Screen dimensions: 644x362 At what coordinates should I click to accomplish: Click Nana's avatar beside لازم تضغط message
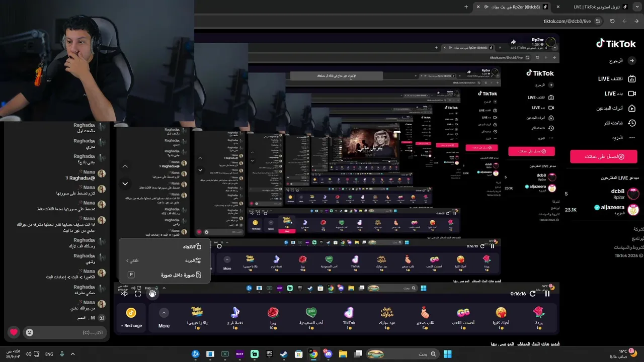click(x=102, y=189)
